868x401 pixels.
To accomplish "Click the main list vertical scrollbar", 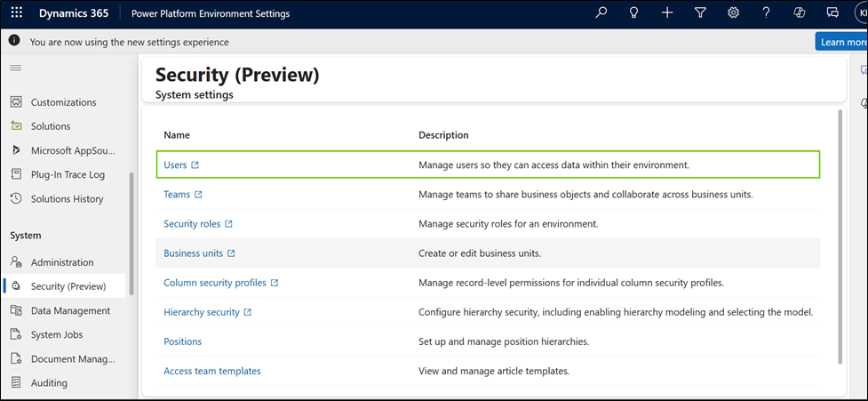I will click(x=840, y=236).
